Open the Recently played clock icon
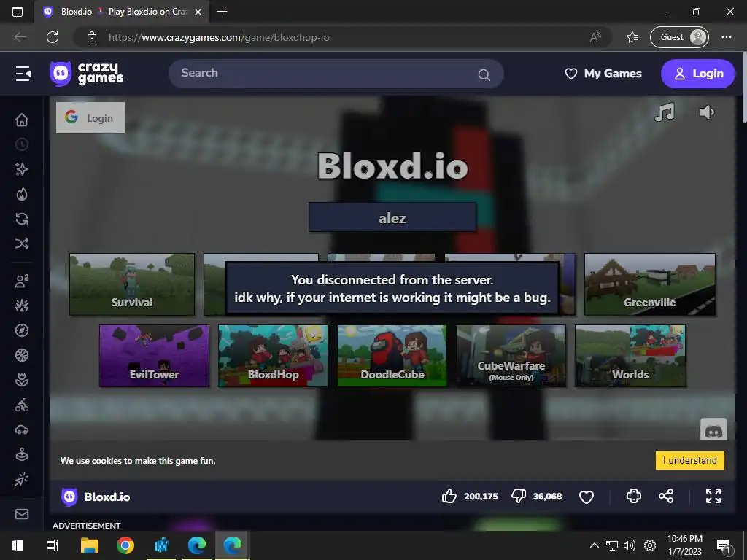Viewport: 747px width, 560px height. tap(22, 144)
